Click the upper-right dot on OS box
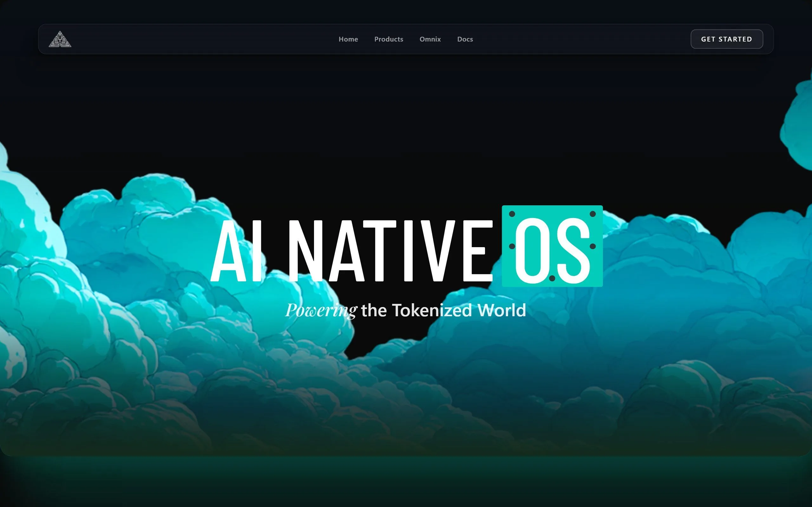The height and width of the screenshot is (507, 812). click(x=593, y=214)
